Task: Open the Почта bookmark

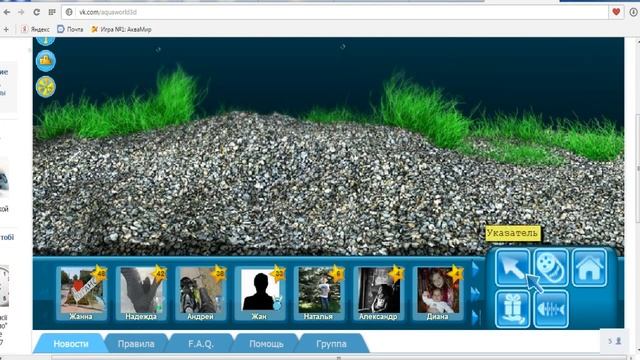Action: (70, 29)
